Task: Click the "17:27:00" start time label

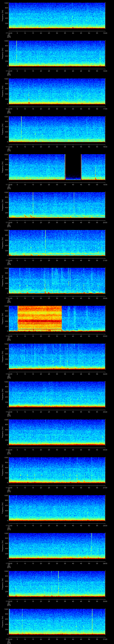Action: [x=9, y=525]
